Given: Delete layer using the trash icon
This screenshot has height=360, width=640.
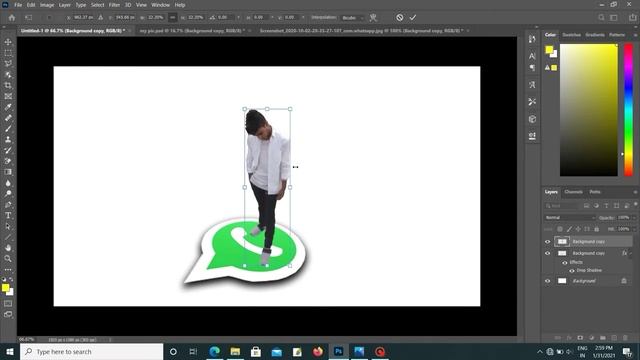Looking at the screenshot, I should pyautogui.click(x=625, y=338).
